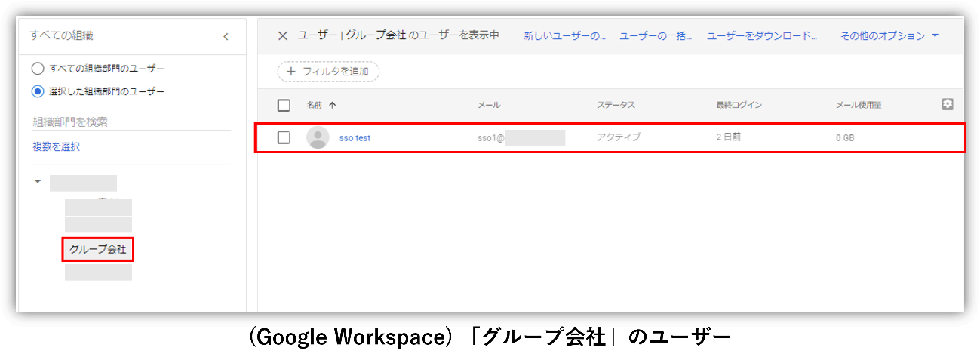Click the sso test user avatar

coord(318,137)
